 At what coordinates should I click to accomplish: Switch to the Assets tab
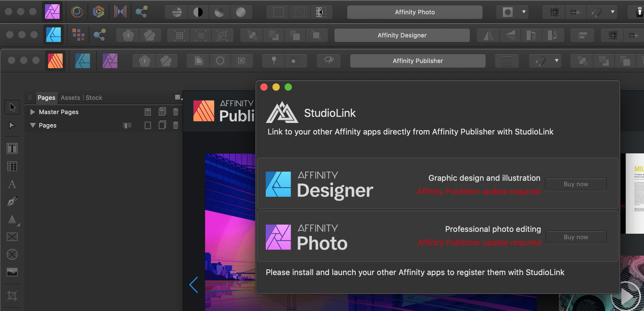click(70, 98)
